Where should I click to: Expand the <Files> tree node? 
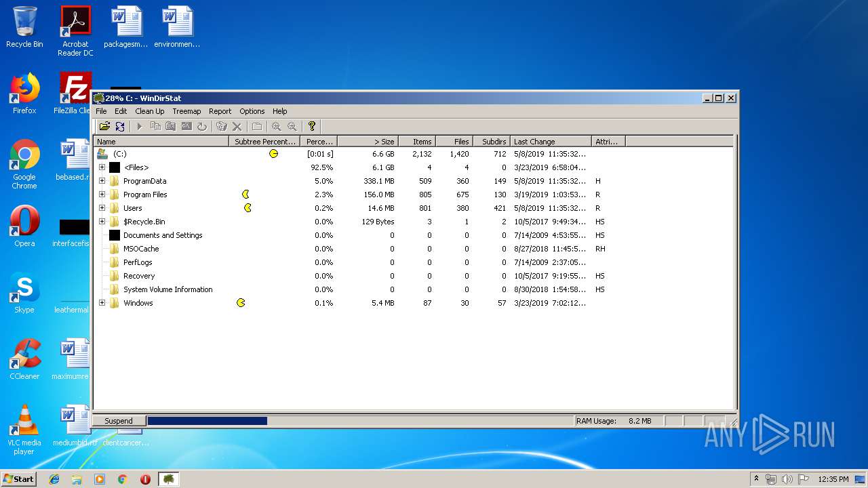pyautogui.click(x=102, y=167)
